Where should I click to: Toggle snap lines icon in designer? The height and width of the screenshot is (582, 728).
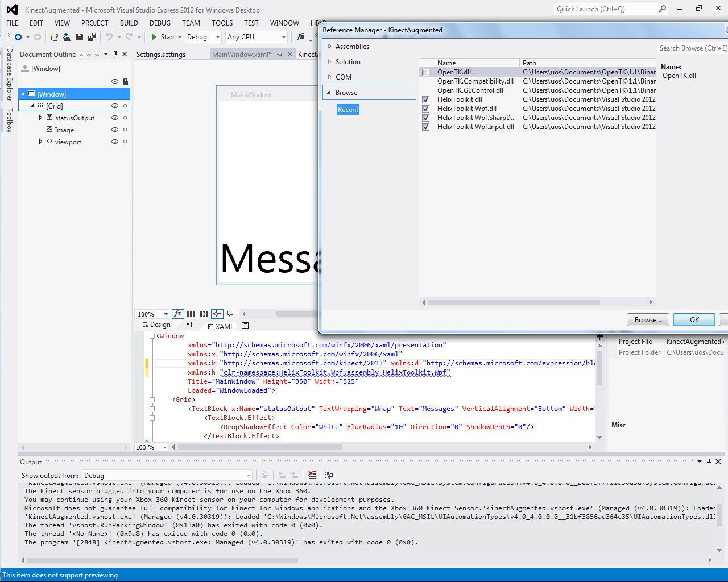pos(217,314)
